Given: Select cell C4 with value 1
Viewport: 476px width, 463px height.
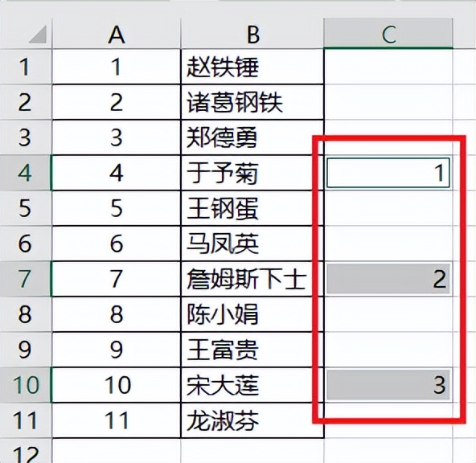Looking at the screenshot, I should (x=388, y=173).
